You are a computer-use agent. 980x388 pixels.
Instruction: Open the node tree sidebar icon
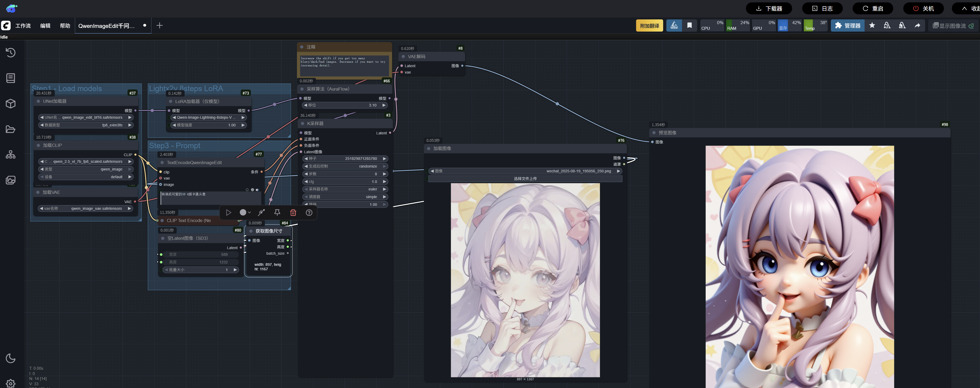(11, 155)
